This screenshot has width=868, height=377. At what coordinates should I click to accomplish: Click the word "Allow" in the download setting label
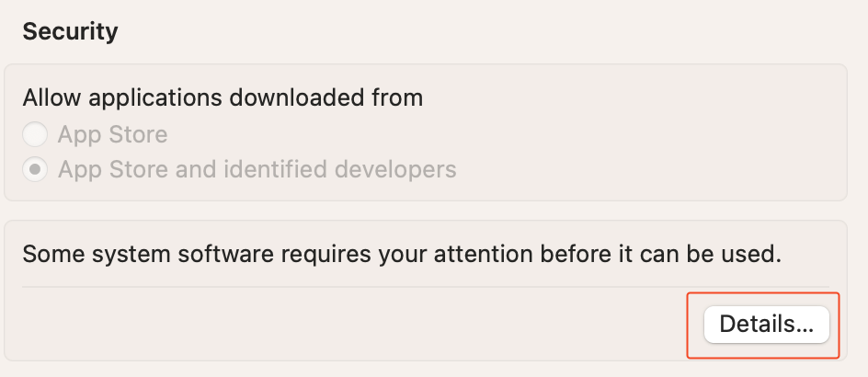click(x=50, y=97)
